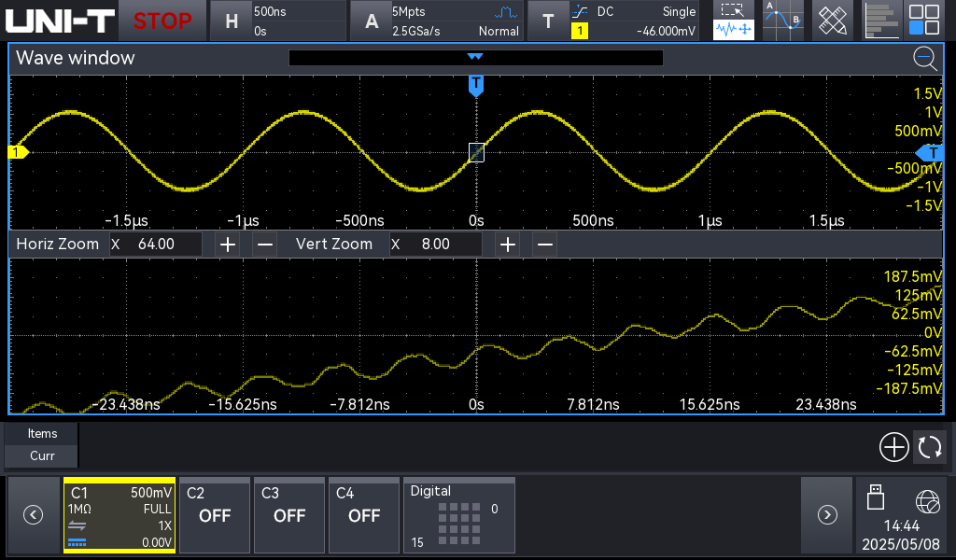956x560 pixels.
Task: Increase horizontal zoom with plus button
Action: (227, 245)
